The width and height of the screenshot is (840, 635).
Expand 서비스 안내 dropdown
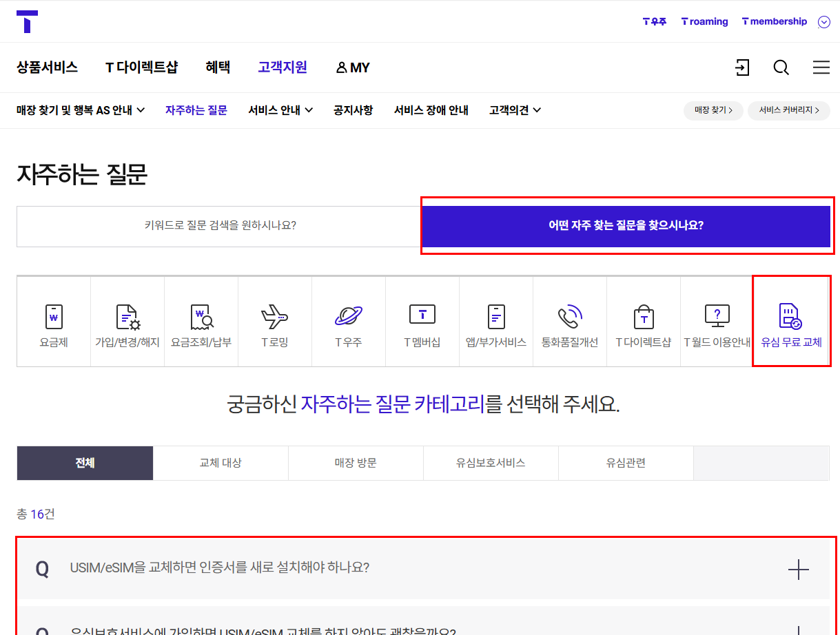(280, 110)
